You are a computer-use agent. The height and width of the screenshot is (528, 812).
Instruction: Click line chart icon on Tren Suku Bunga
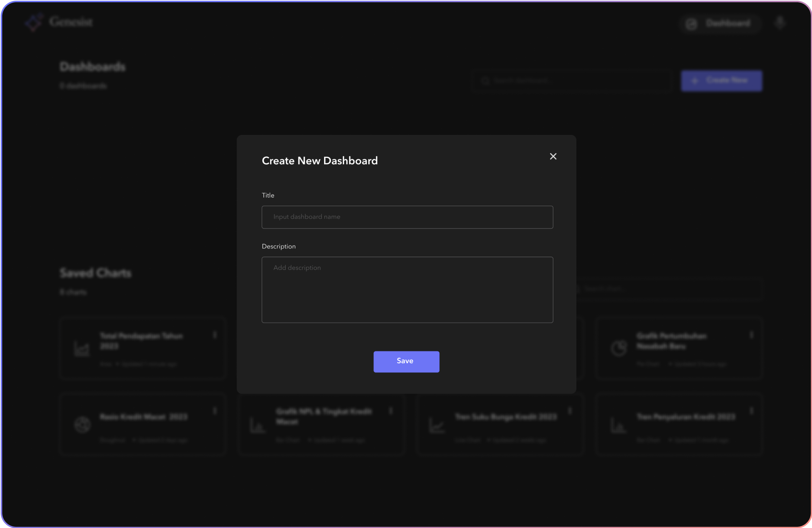tap(437, 425)
